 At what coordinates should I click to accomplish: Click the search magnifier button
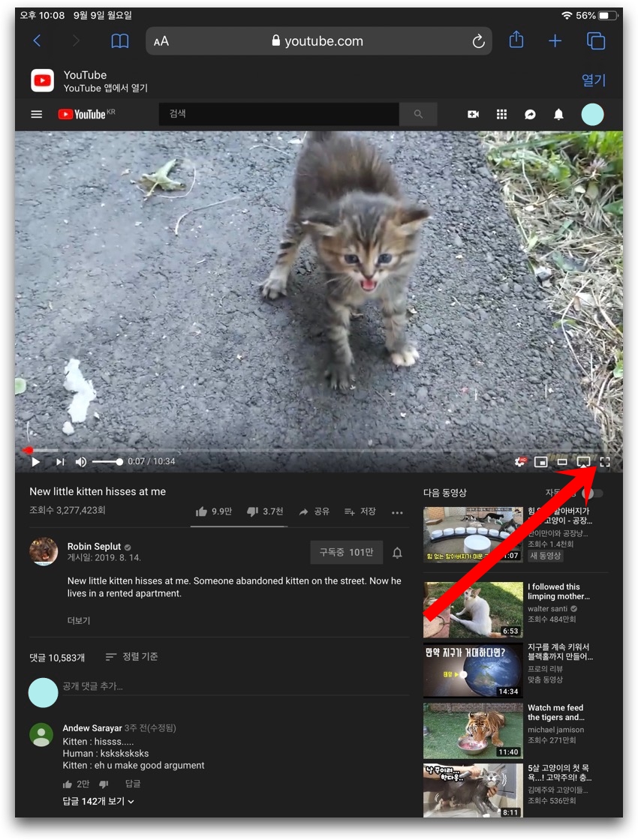pyautogui.click(x=418, y=114)
